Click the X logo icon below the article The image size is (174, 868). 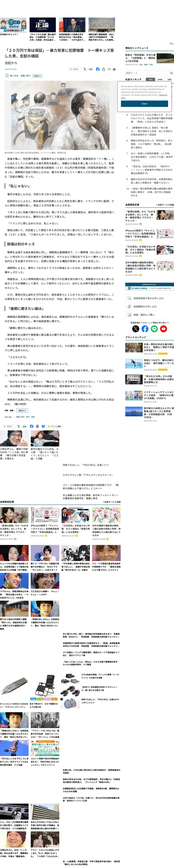click(19, 426)
